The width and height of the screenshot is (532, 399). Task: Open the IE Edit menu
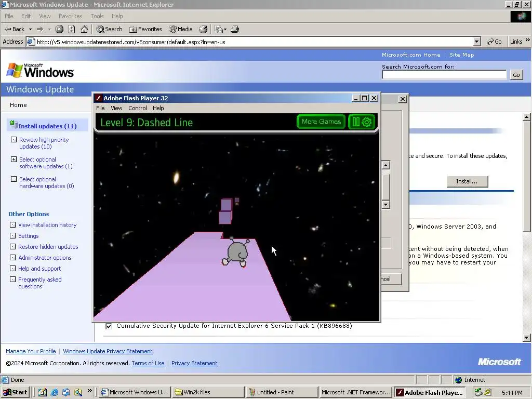click(x=26, y=16)
